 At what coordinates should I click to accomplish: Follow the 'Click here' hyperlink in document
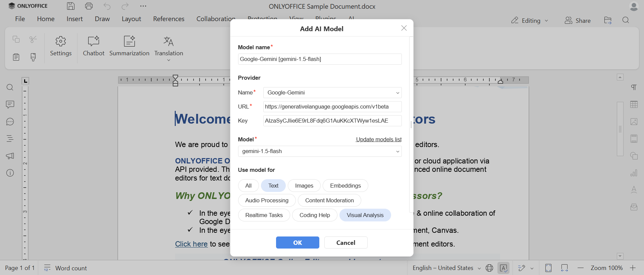191,244
